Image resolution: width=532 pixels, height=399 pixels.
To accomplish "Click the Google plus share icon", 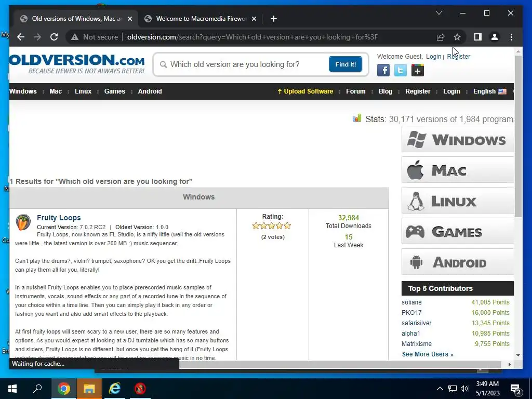I will tap(418, 71).
